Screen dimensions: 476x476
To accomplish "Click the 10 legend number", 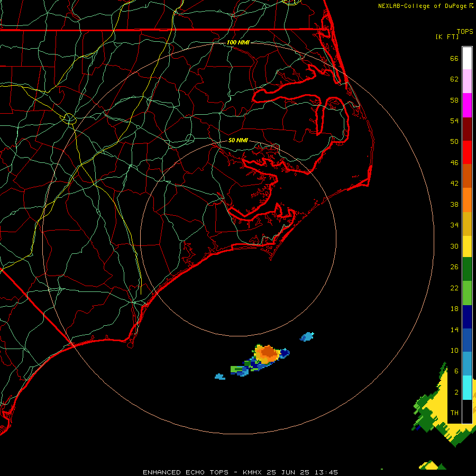I will (454, 350).
